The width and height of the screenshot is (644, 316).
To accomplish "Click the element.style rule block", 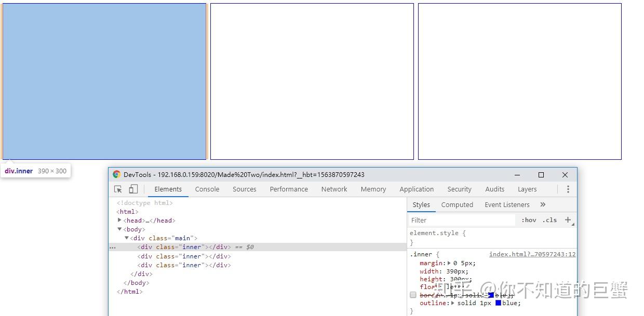I will 492,238.
